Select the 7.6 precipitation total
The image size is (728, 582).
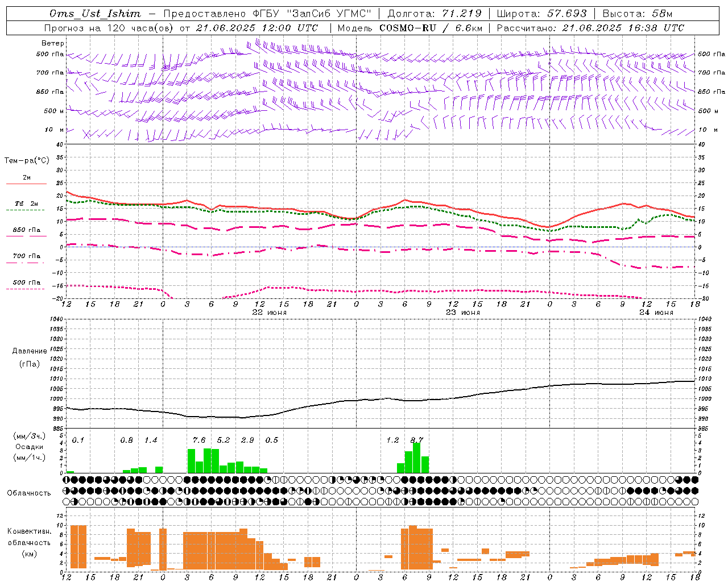tap(199, 440)
